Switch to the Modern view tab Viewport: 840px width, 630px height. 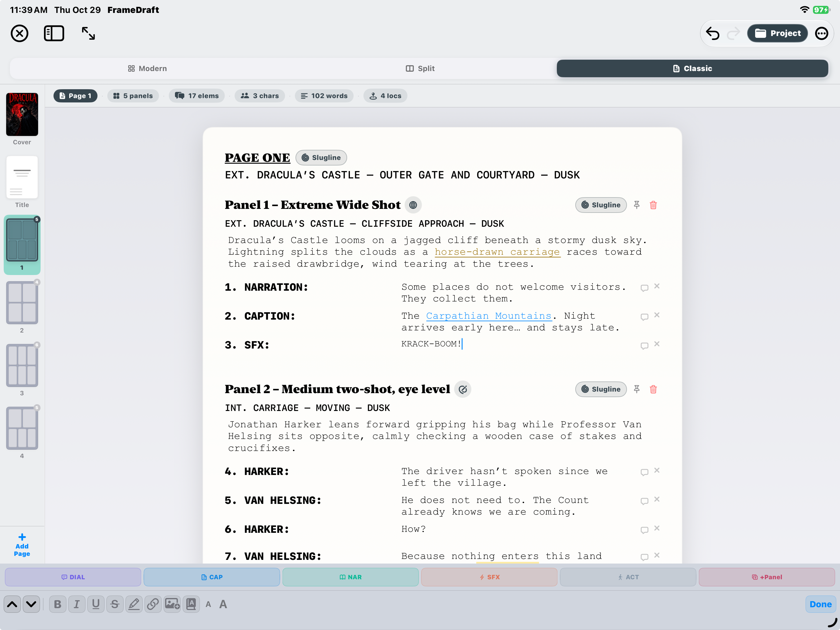pyautogui.click(x=147, y=68)
